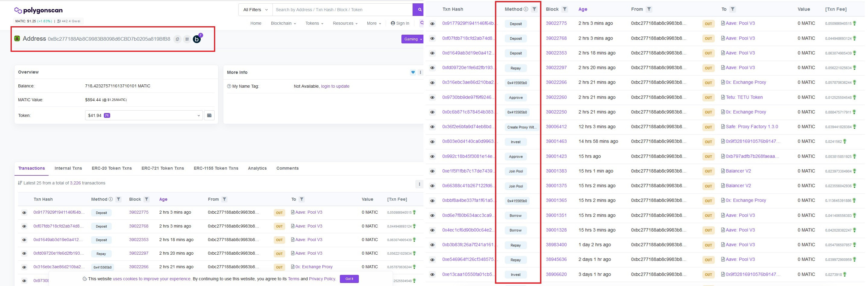Open the All Filters dropdown
The width and height of the screenshot is (868, 286).
click(255, 10)
